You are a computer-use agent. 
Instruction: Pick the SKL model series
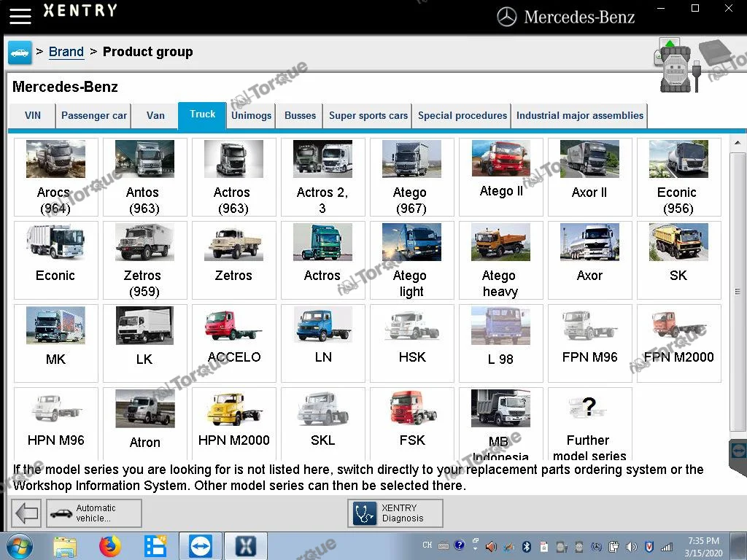pos(322,424)
